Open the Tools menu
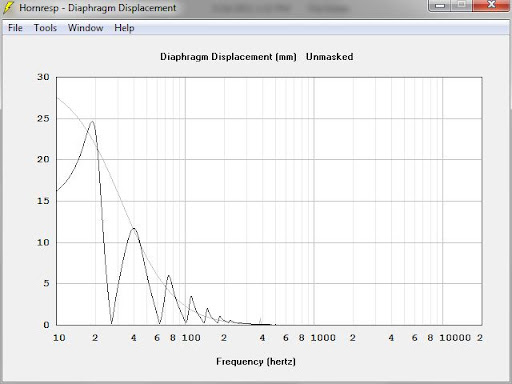This screenshot has height=384, width=512. (x=45, y=28)
